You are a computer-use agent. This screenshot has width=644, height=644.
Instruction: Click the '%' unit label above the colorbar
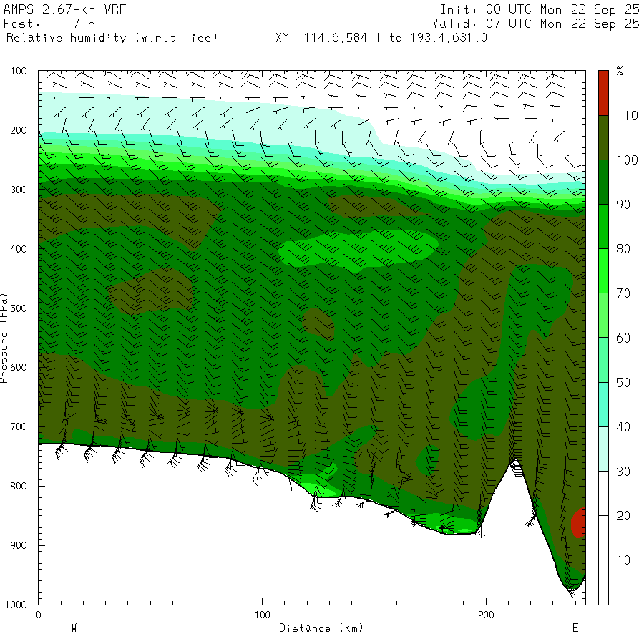click(620, 71)
